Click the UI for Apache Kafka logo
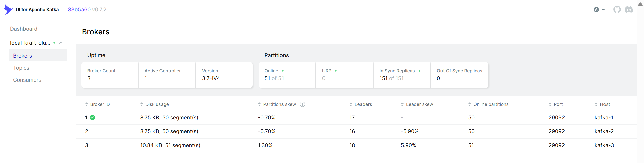The width and height of the screenshot is (644, 163). (x=8, y=10)
